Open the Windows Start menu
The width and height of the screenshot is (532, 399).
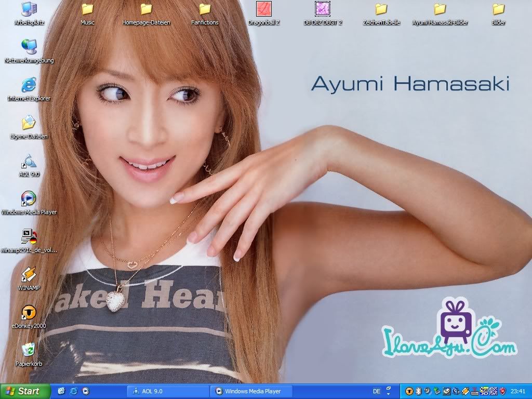point(25,391)
